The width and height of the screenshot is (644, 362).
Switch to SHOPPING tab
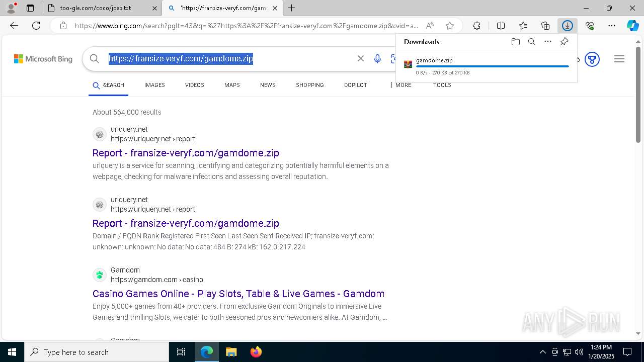tap(310, 85)
